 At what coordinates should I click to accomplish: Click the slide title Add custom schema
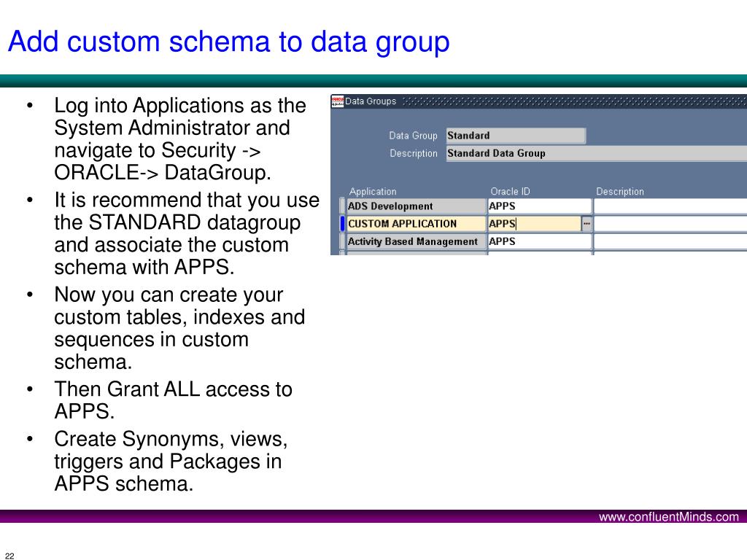(228, 42)
